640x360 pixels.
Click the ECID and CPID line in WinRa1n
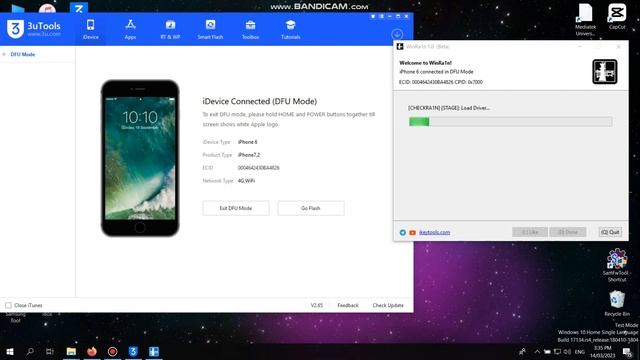[x=441, y=82]
